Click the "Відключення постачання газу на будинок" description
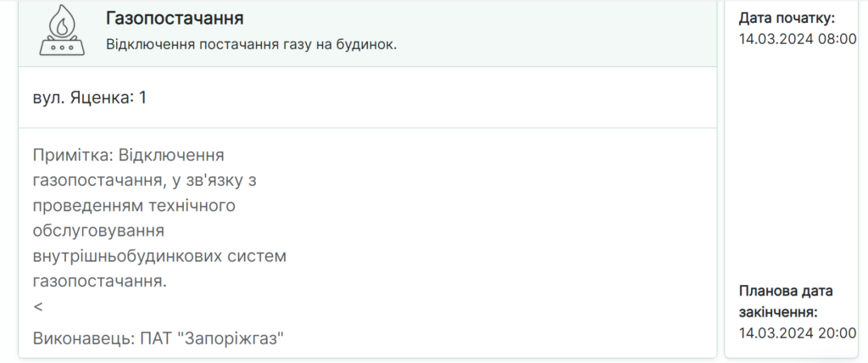This screenshot has height=363, width=868. tap(251, 44)
